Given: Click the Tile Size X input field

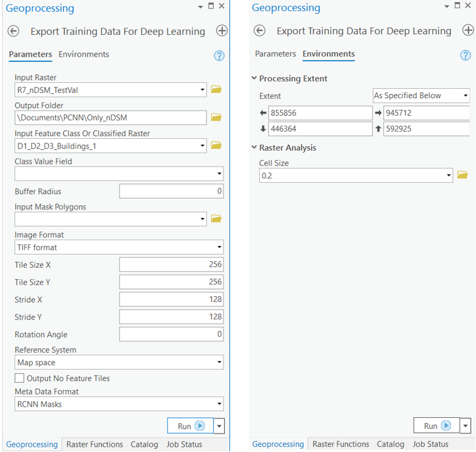Looking at the screenshot, I should (x=171, y=264).
